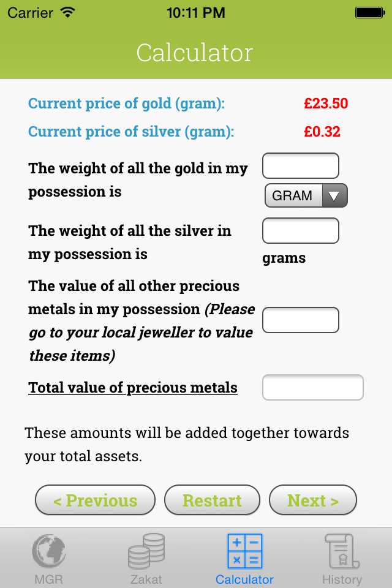
Task: Open the Zakat coins icon
Action: [x=146, y=551]
